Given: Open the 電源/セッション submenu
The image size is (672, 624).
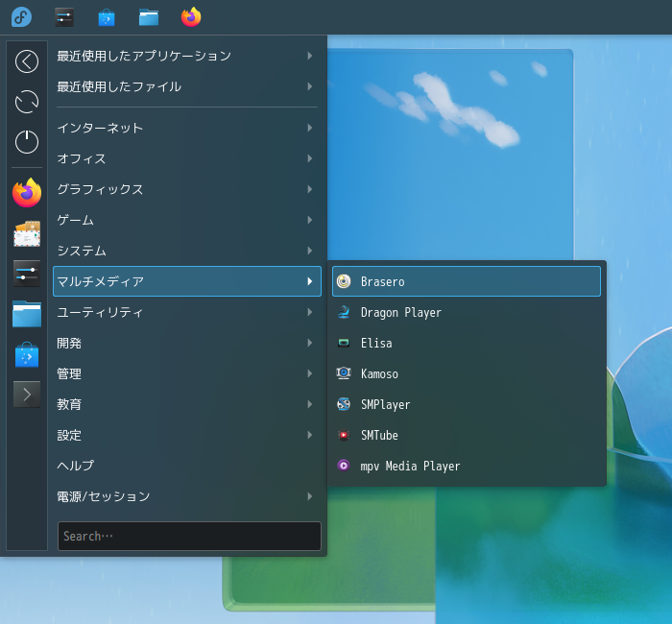Looking at the screenshot, I should [x=187, y=496].
